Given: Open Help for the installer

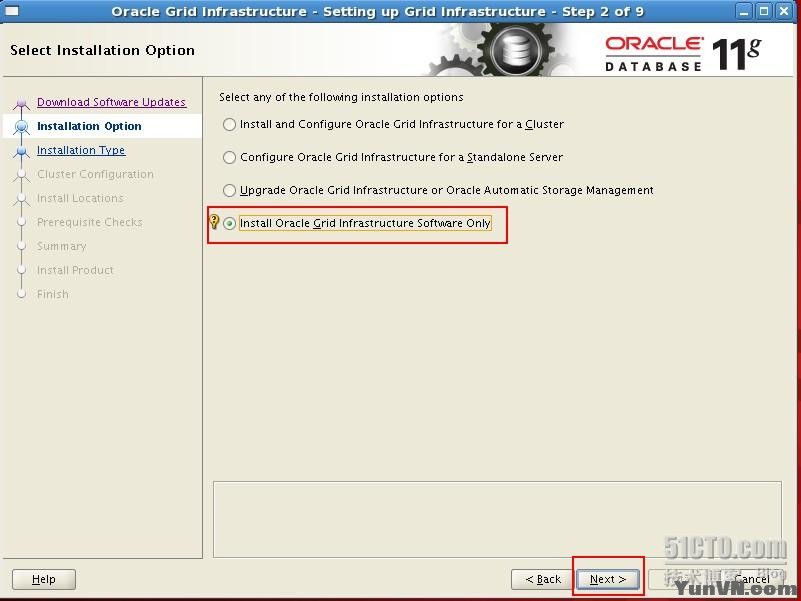Looking at the screenshot, I should [43, 579].
